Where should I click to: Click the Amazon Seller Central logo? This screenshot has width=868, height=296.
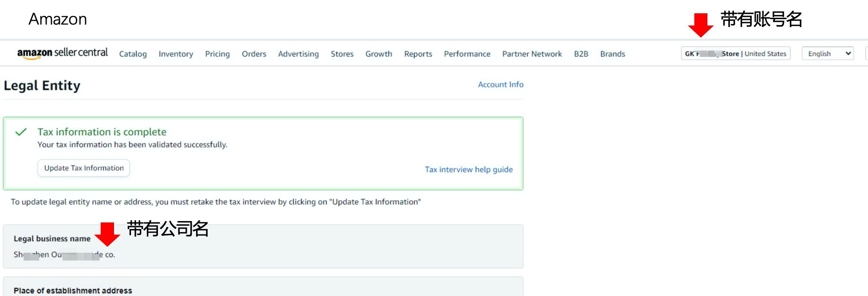pyautogui.click(x=62, y=53)
